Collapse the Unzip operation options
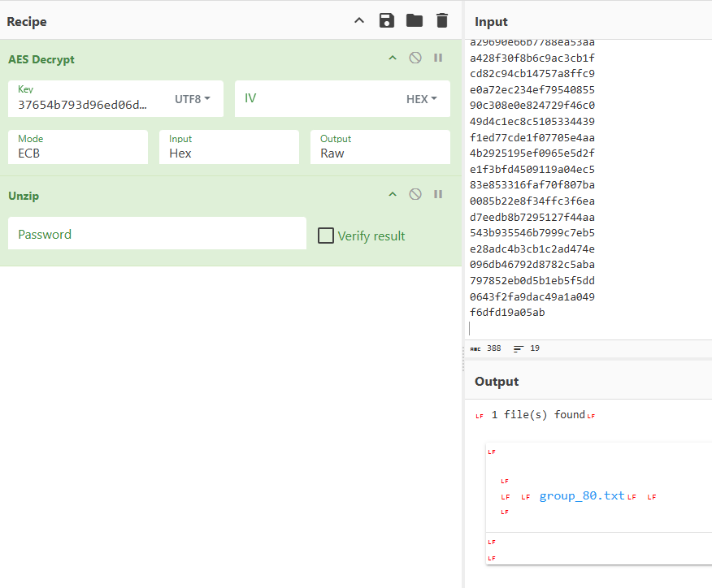712x588 pixels. pyautogui.click(x=393, y=194)
